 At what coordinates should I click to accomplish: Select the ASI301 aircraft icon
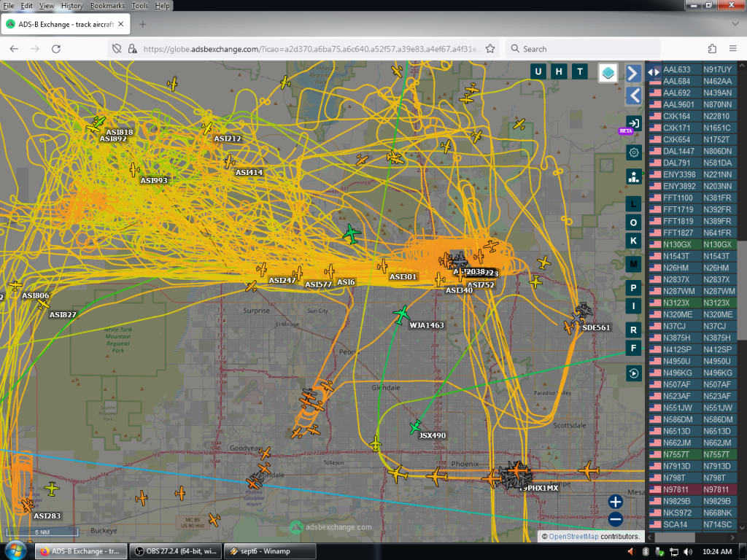tap(382, 265)
